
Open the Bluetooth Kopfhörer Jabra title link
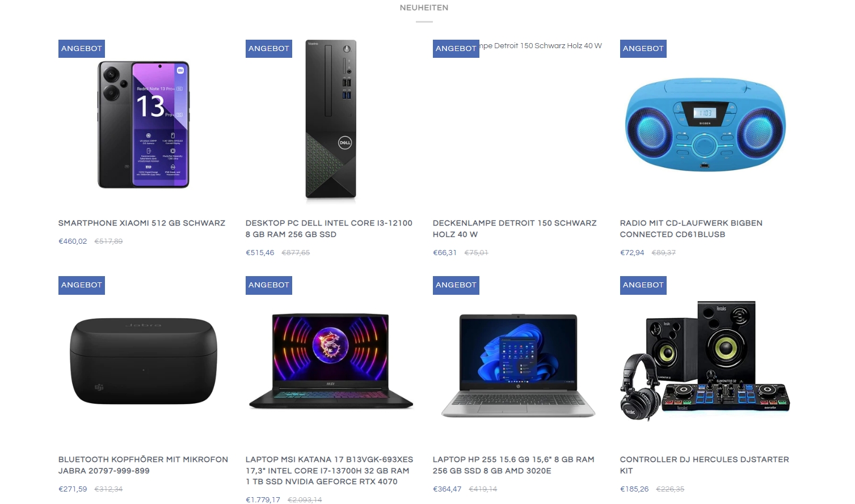click(143, 465)
